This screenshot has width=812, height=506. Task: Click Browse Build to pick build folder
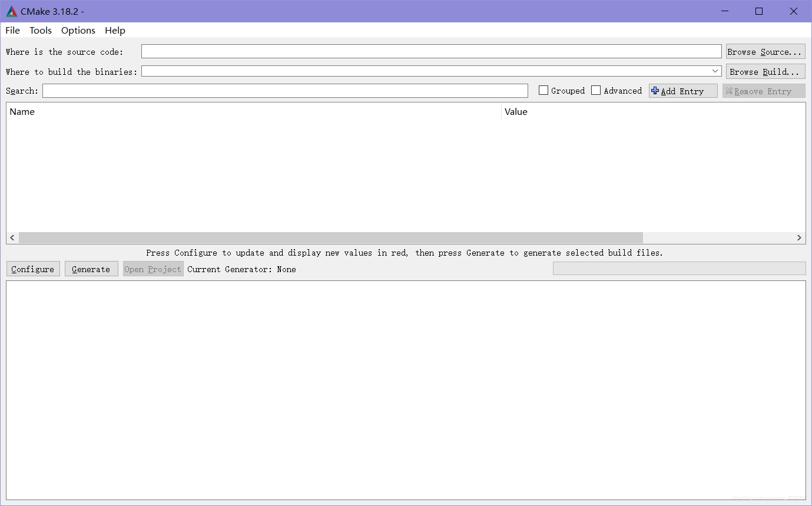click(x=765, y=71)
